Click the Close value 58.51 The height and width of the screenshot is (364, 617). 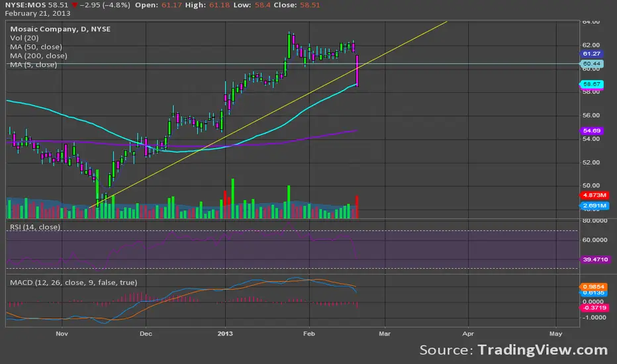[310, 5]
